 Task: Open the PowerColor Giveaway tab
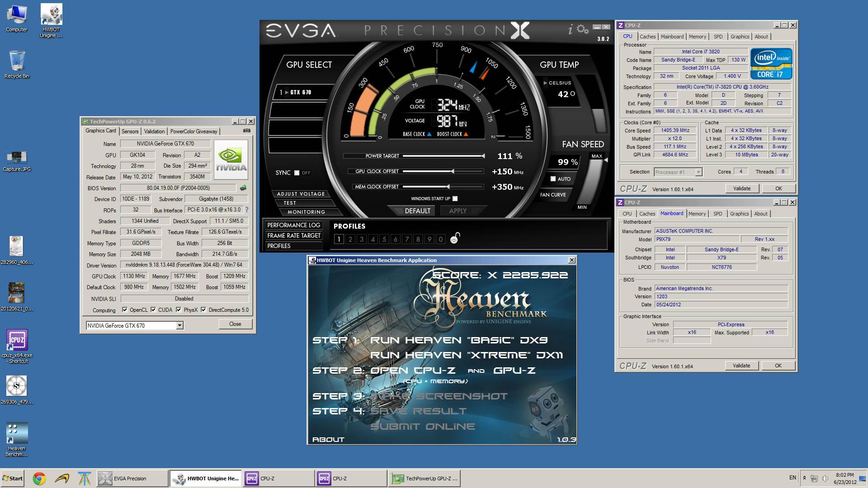(193, 131)
